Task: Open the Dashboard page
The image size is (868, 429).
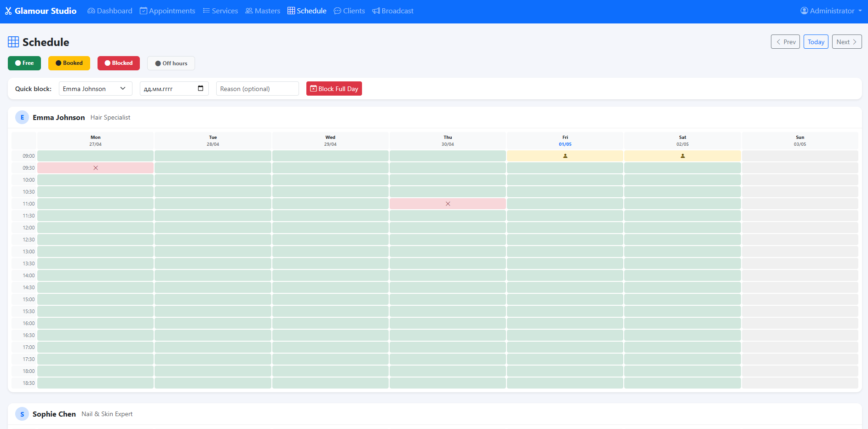Action: click(x=110, y=11)
